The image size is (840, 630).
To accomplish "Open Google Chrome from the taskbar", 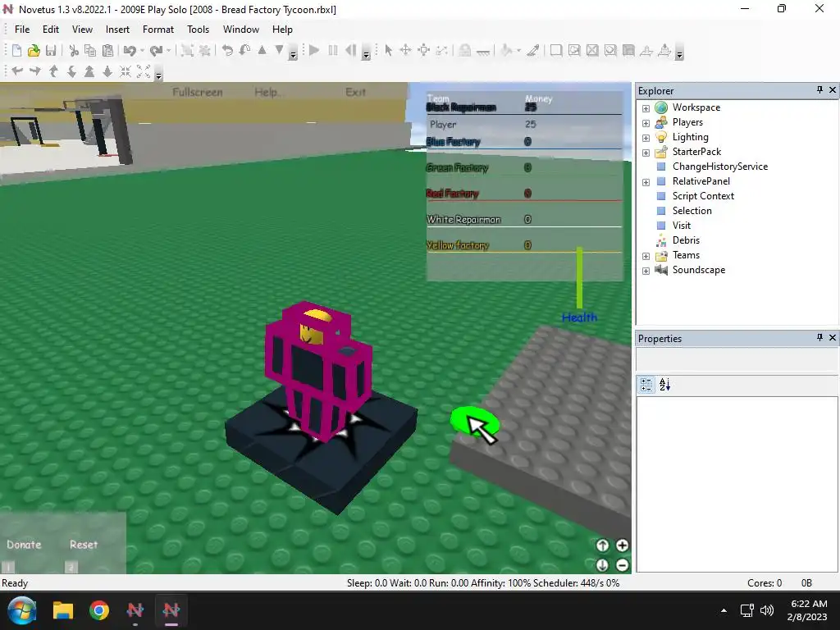I will (x=99, y=610).
